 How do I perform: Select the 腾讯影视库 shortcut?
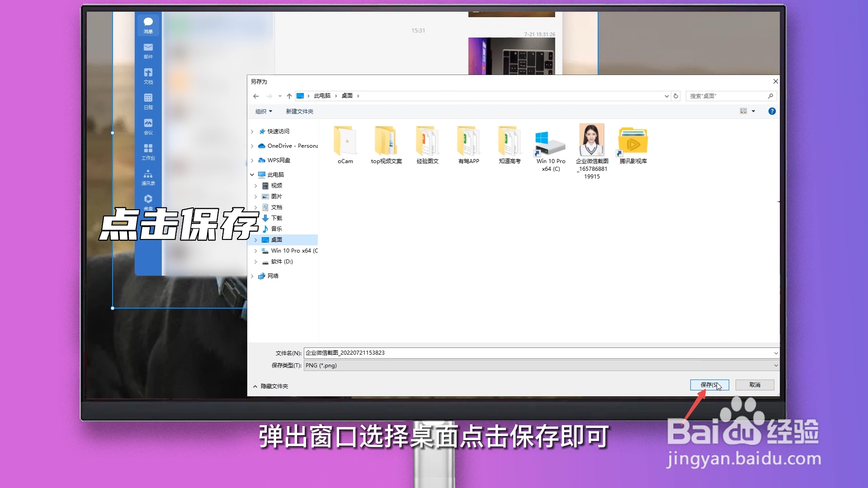[x=633, y=145]
